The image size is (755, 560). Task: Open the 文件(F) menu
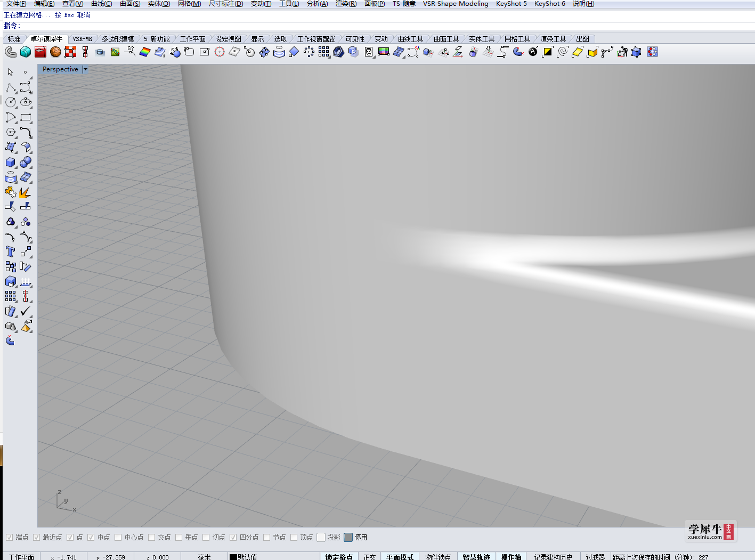tap(16, 4)
